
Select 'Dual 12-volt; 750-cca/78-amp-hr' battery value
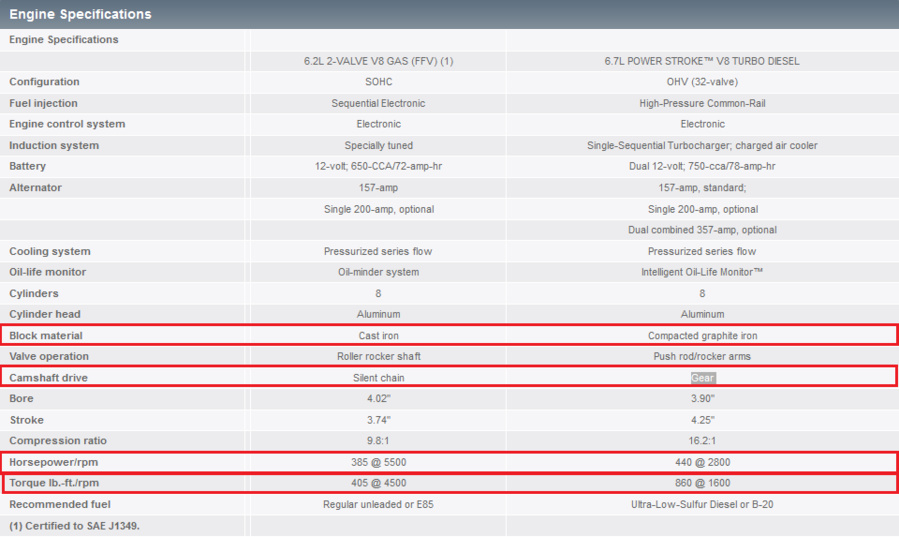click(702, 166)
